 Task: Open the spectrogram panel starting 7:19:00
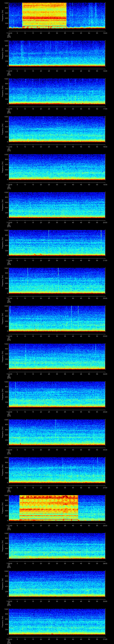click(x=57, y=205)
